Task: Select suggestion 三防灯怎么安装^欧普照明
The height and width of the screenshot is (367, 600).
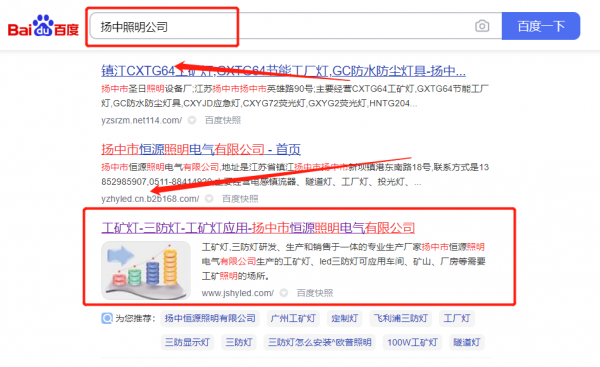Action: 320,342
